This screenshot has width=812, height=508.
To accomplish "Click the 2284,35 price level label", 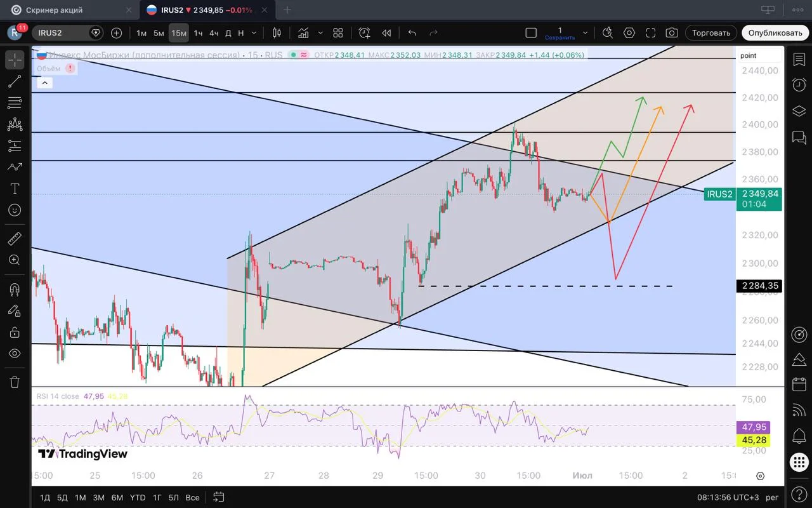I will 759,286.
